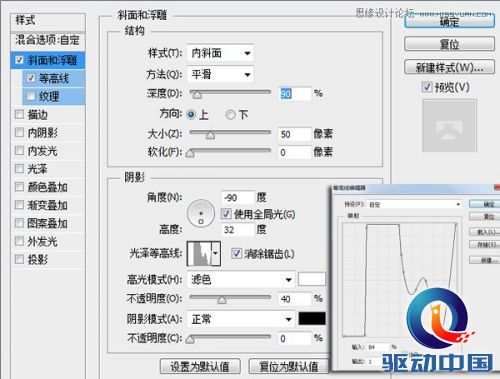Enable the 纹理 checkbox

(x=31, y=96)
